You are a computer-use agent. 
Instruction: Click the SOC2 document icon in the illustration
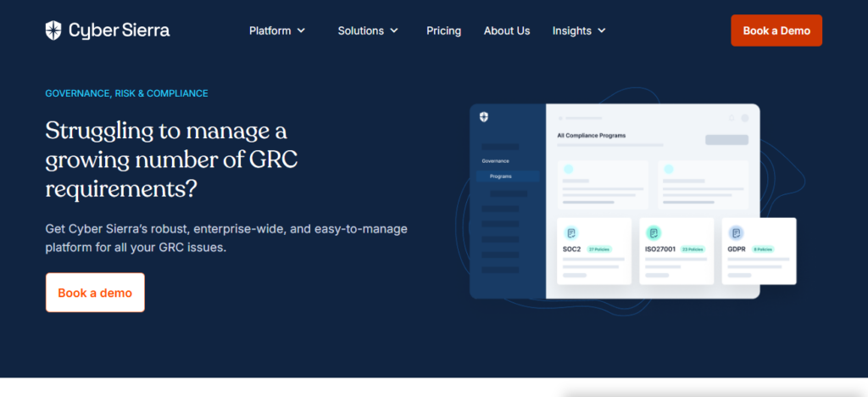(571, 232)
